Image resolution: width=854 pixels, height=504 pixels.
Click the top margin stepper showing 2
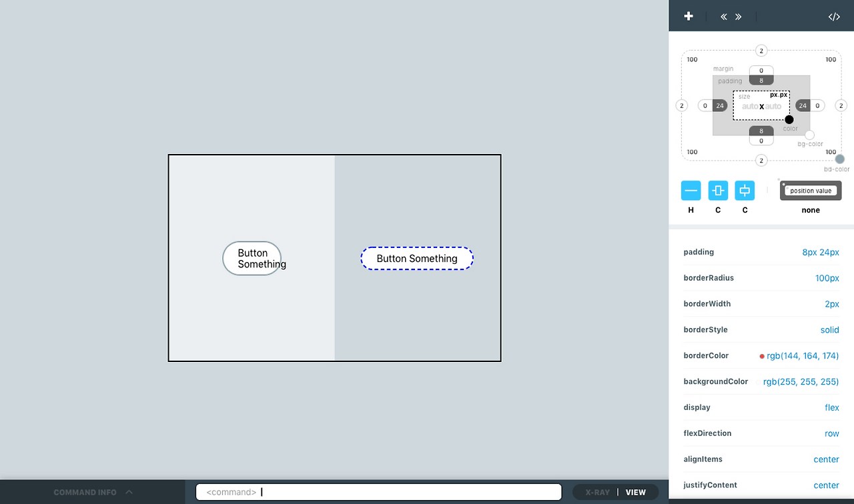[761, 50]
